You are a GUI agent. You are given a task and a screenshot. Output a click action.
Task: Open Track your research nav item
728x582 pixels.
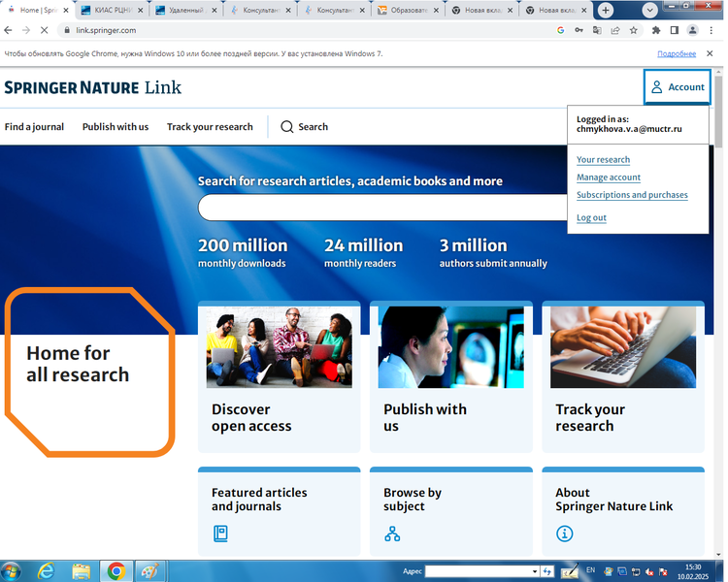pyautogui.click(x=210, y=127)
